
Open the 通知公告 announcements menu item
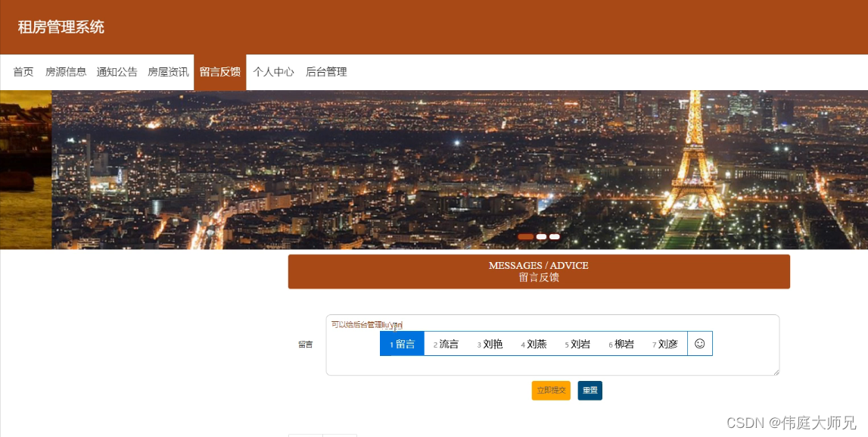117,72
